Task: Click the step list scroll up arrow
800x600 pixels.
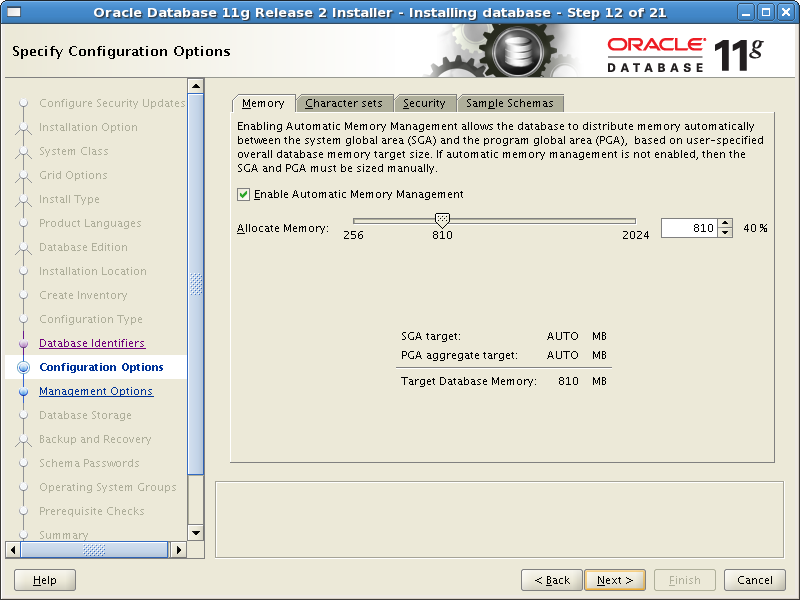Action: coord(196,86)
